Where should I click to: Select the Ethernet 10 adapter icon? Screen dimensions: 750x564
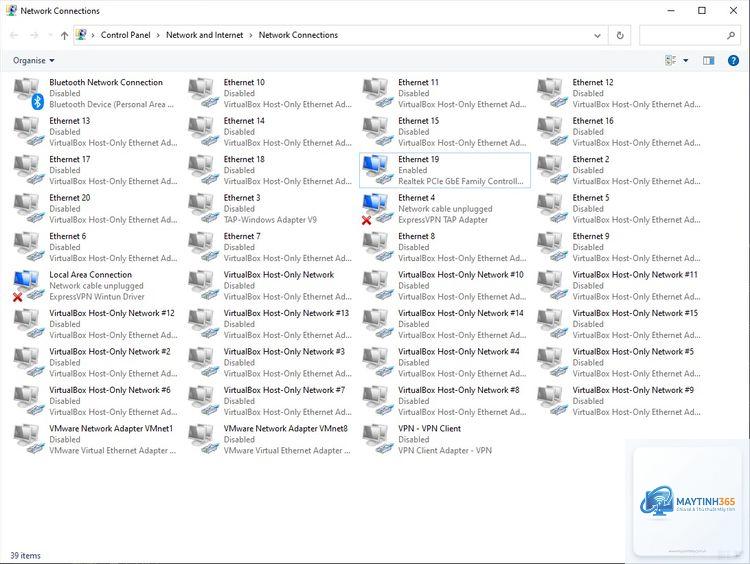(x=203, y=93)
